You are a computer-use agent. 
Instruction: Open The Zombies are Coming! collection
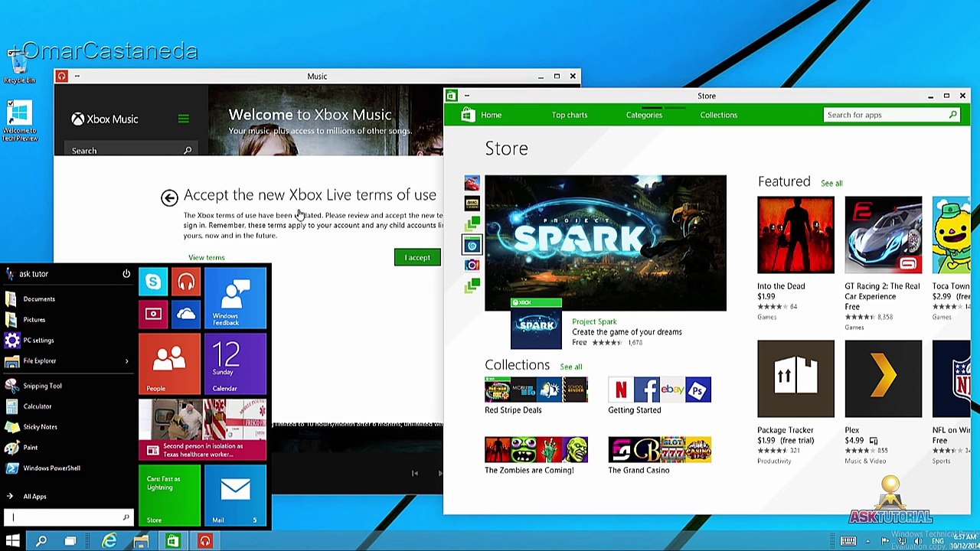pyautogui.click(x=536, y=450)
